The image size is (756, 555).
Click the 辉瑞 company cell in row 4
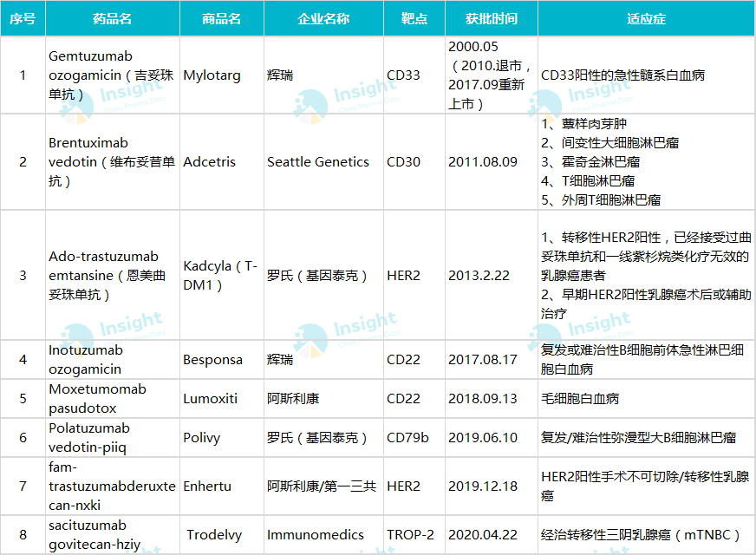(323, 360)
